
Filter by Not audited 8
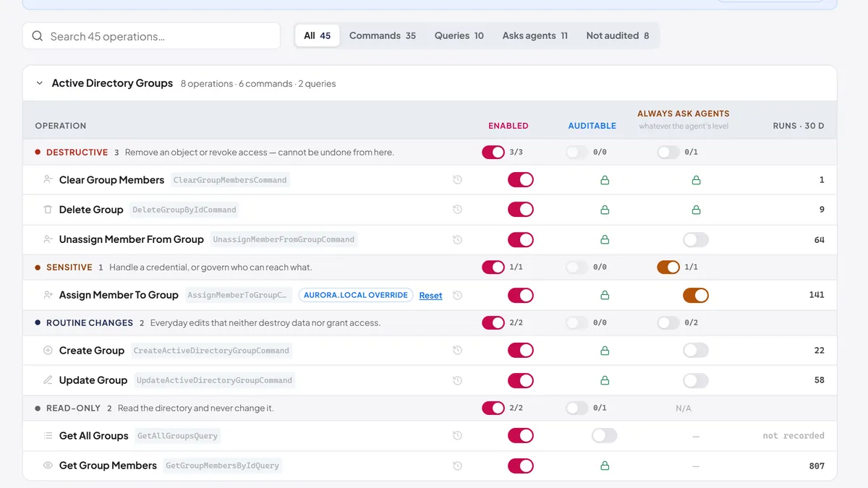(x=618, y=36)
